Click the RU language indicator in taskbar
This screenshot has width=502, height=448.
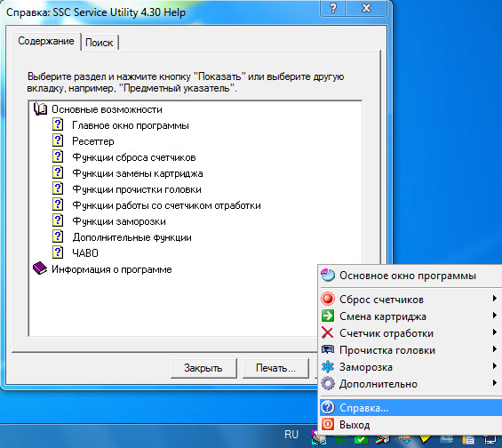291,435
